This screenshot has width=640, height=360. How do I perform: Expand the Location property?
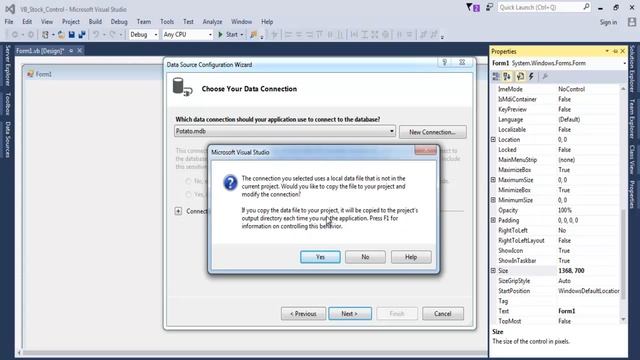493,140
